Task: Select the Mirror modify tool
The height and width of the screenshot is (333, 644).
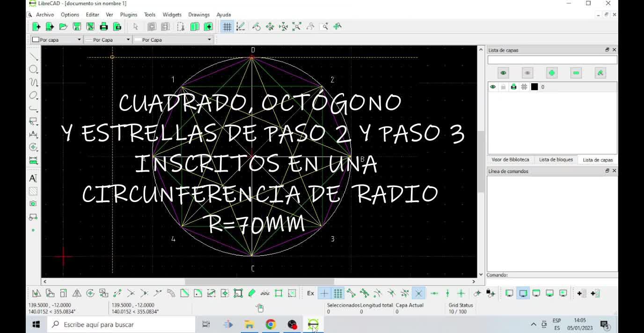Action: pyautogui.click(x=77, y=293)
